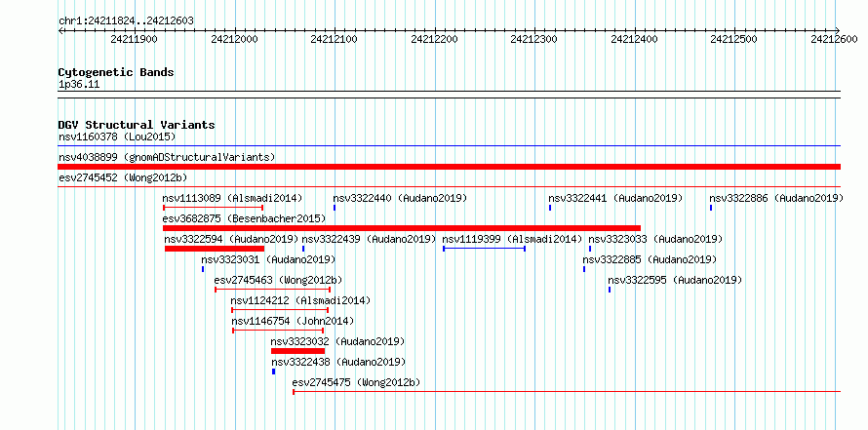This screenshot has width=868, height=430.
Task: Click blue tick marker under nsv3322439
Action: pos(303,249)
